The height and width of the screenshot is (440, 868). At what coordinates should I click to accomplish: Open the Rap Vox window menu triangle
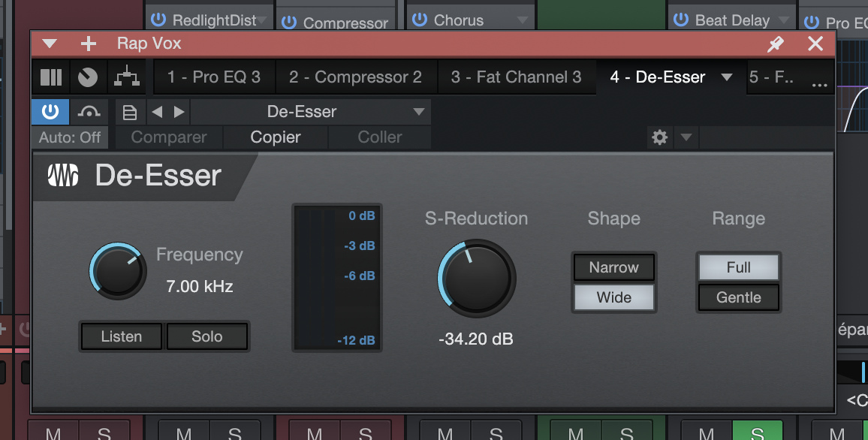[50, 44]
